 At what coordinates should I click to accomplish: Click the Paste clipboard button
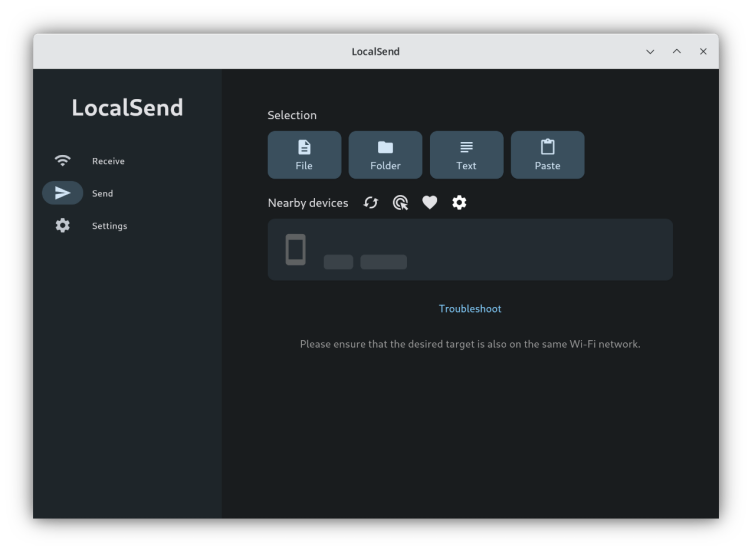(547, 155)
